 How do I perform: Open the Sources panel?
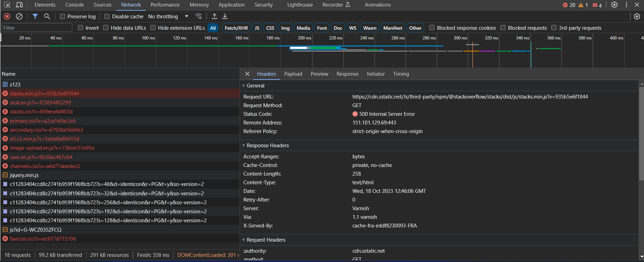coord(102,5)
